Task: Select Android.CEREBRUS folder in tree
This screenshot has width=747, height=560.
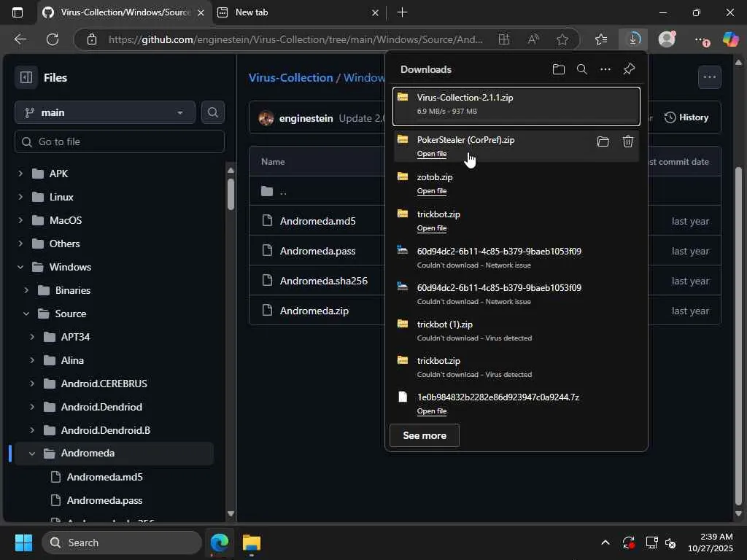Action: [104, 384]
